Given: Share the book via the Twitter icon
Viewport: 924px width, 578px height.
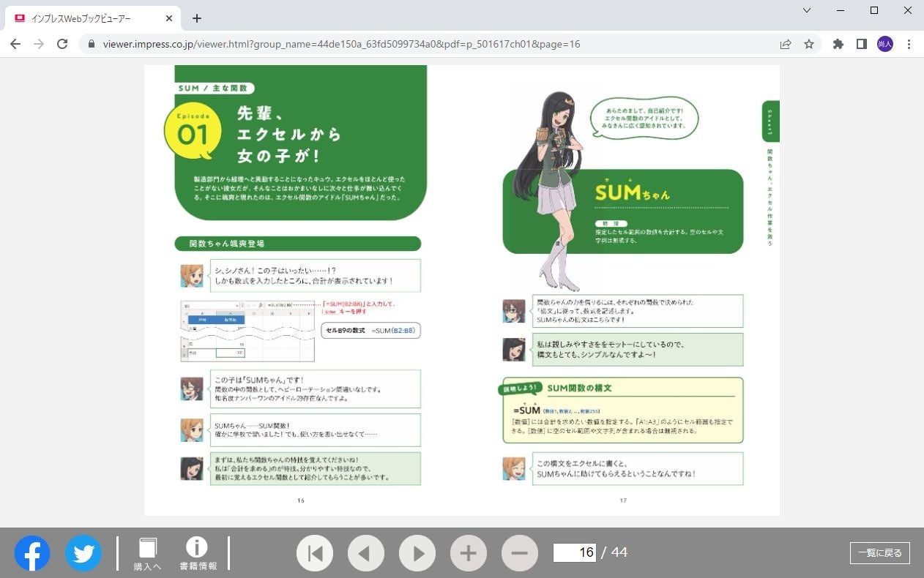Looking at the screenshot, I should click(x=83, y=553).
